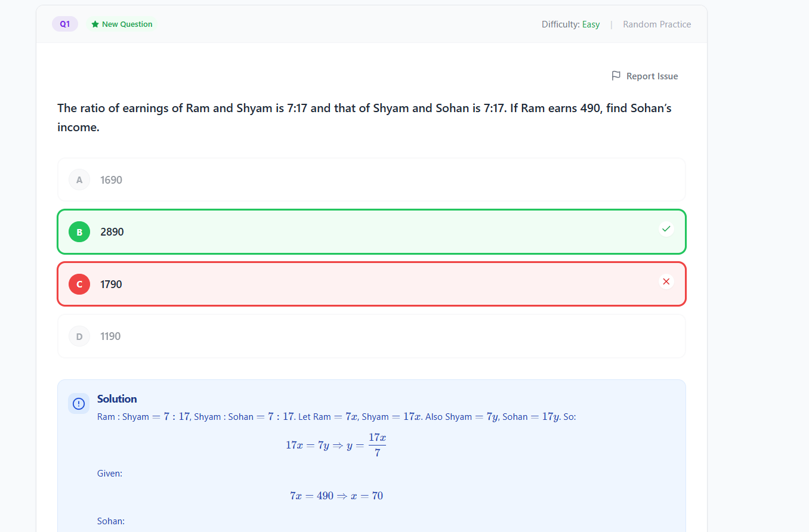This screenshot has width=809, height=532.
Task: Click the equation 17x = 7y
Action: click(x=336, y=445)
